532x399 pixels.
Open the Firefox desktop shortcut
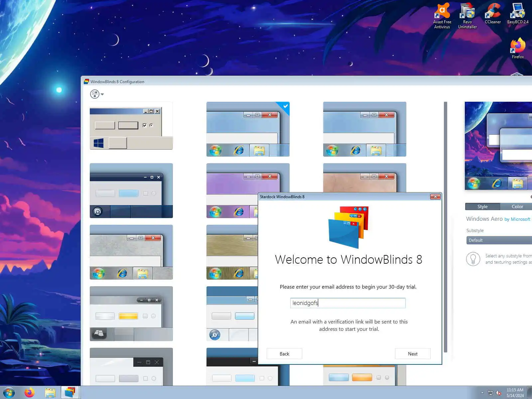click(x=518, y=49)
